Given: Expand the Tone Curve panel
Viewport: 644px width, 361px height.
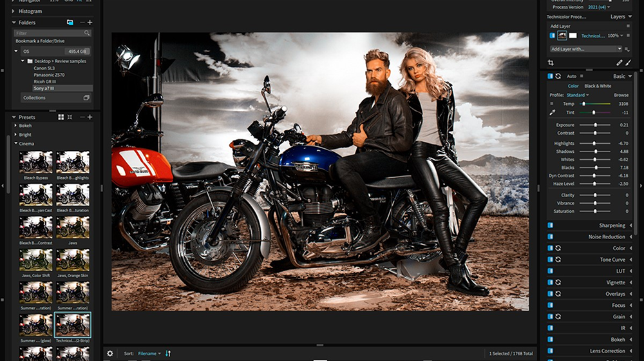Looking at the screenshot, I should [x=630, y=260].
